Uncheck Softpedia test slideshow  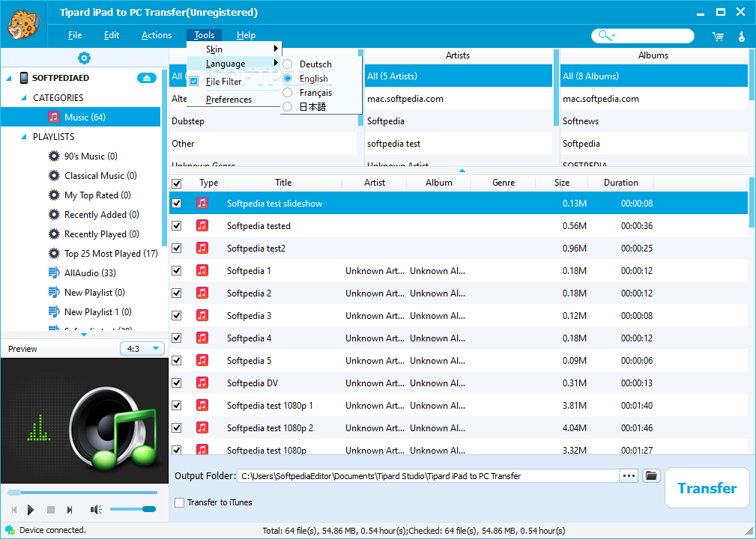(177, 204)
